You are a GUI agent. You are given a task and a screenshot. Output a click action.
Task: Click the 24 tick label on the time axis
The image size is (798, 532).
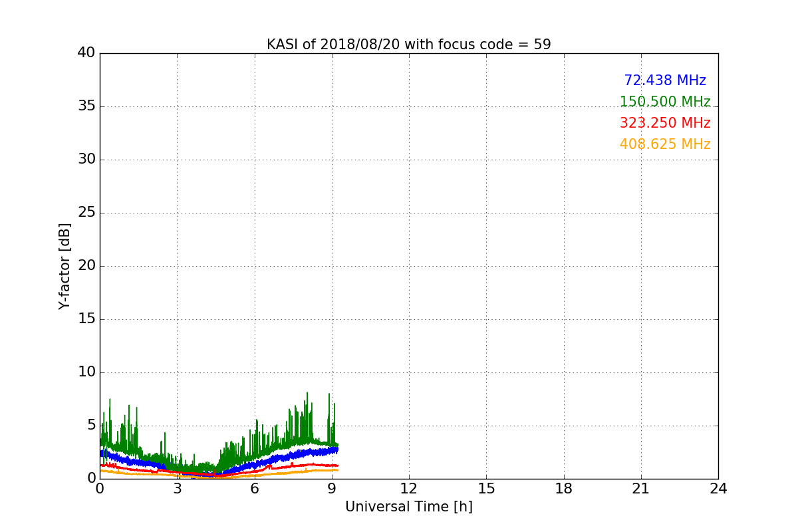(718, 489)
